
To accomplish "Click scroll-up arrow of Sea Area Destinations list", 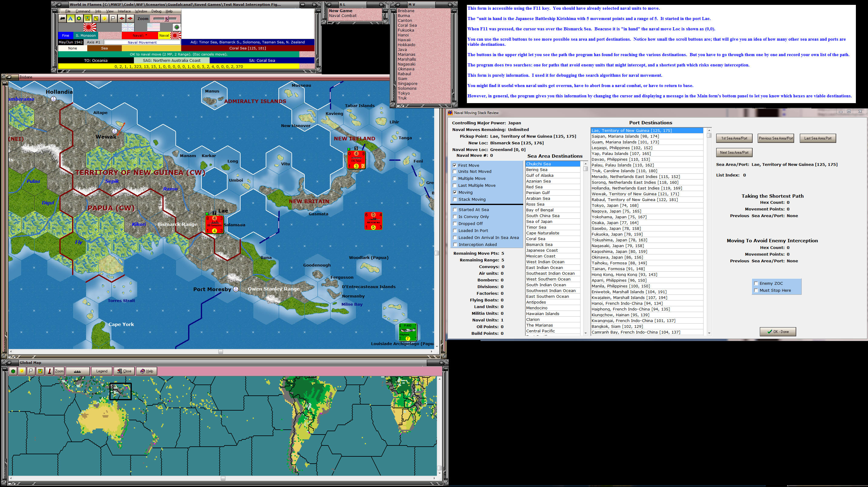I will tap(585, 163).
